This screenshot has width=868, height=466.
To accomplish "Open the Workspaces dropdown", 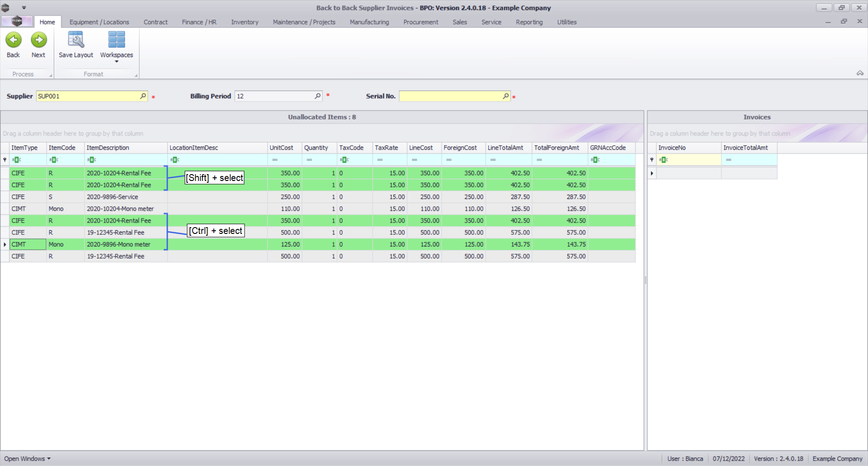I will click(116, 61).
